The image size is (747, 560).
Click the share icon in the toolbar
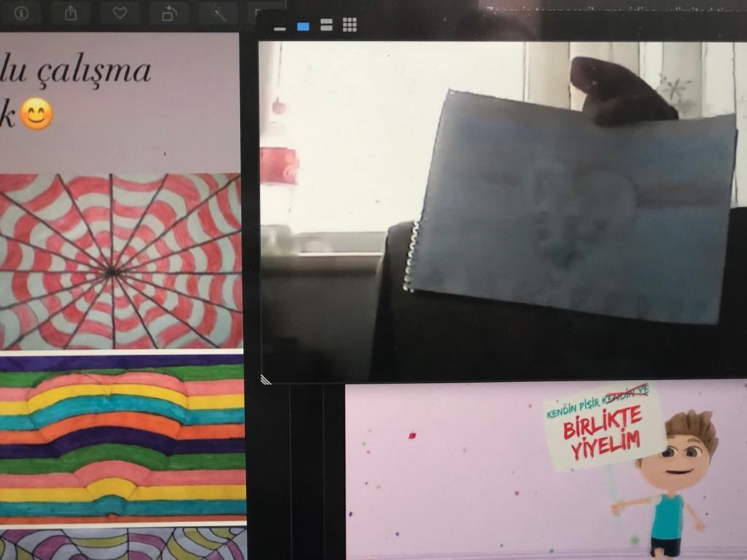coord(71,13)
